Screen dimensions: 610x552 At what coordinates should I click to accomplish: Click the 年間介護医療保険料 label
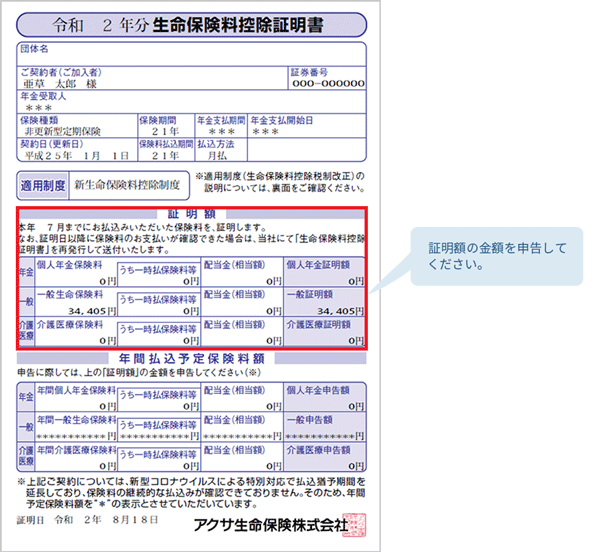click(x=77, y=450)
